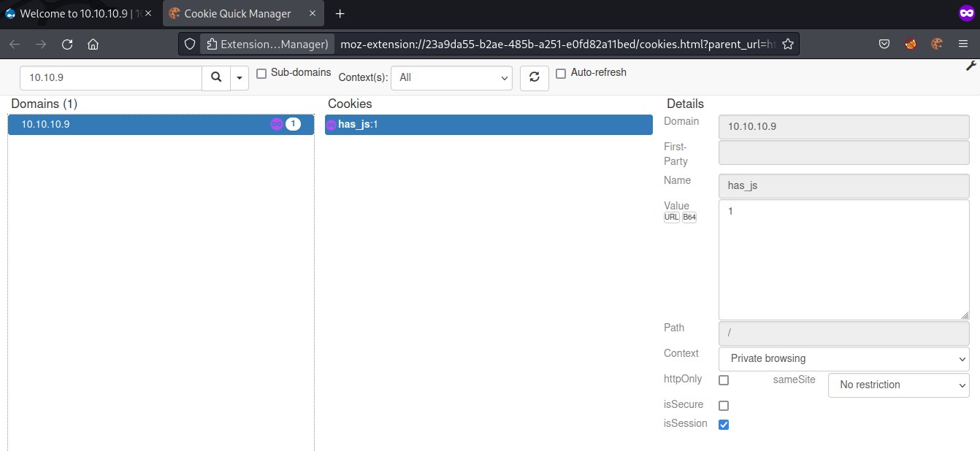980x451 pixels.
Task: Open the Private browsing context dropdown
Action: pyautogui.click(x=843, y=358)
